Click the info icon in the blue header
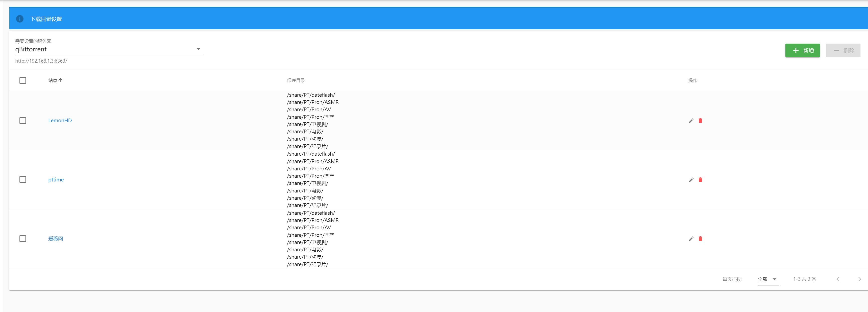 (x=20, y=19)
